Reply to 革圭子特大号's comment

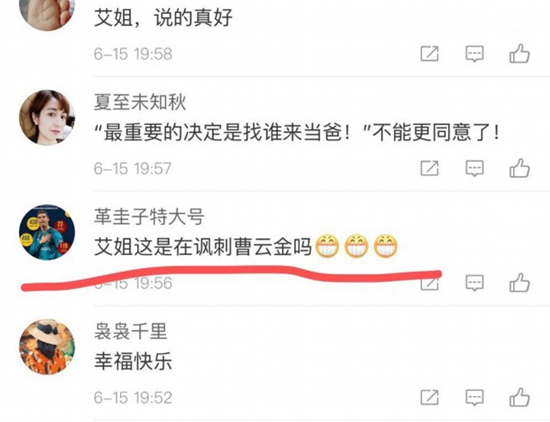point(475,283)
